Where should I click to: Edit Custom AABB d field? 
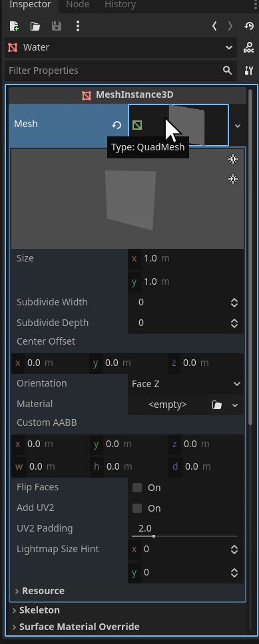pyautogui.click(x=206, y=467)
